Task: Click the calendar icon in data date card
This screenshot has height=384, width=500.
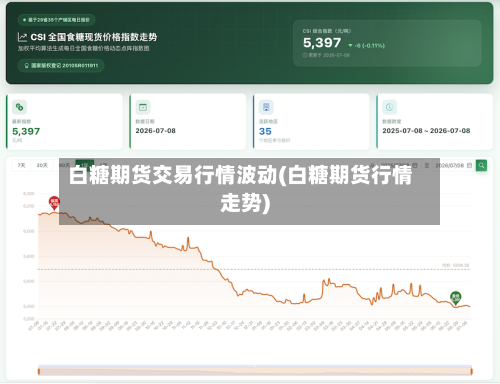Action: coord(143,107)
